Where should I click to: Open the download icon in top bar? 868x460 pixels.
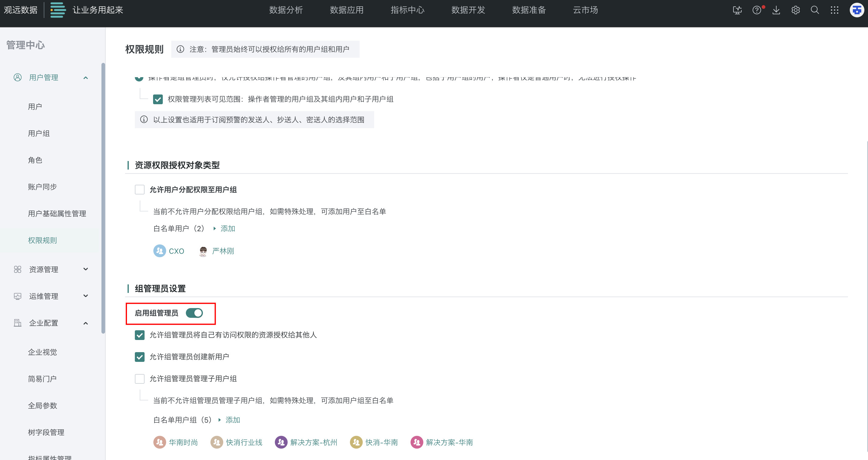pyautogui.click(x=776, y=10)
